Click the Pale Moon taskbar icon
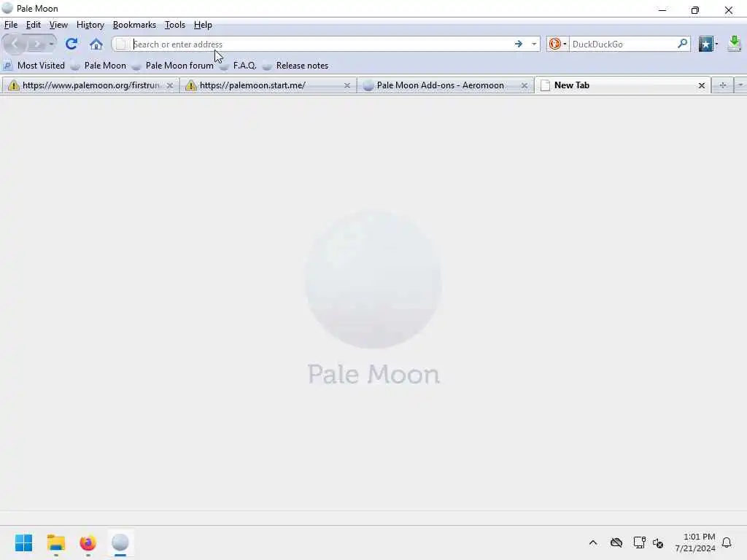This screenshot has height=560, width=747. [x=120, y=542]
